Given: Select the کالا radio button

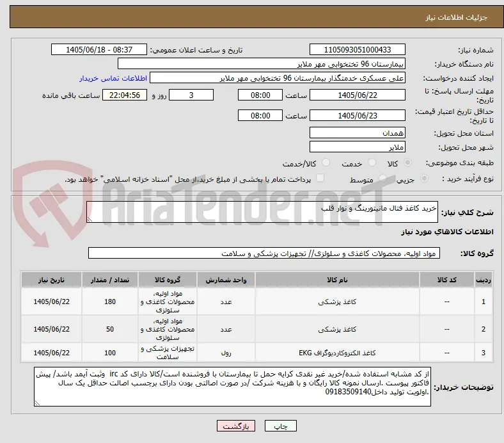Looking at the screenshot, I should coord(407,163).
